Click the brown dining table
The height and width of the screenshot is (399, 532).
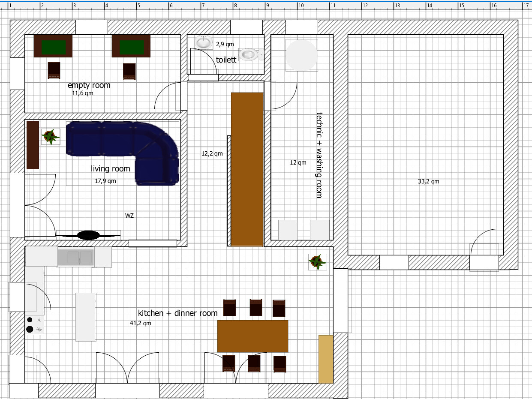coord(252,336)
